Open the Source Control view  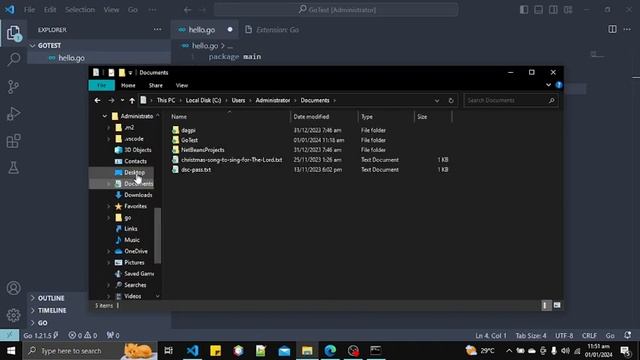13,87
